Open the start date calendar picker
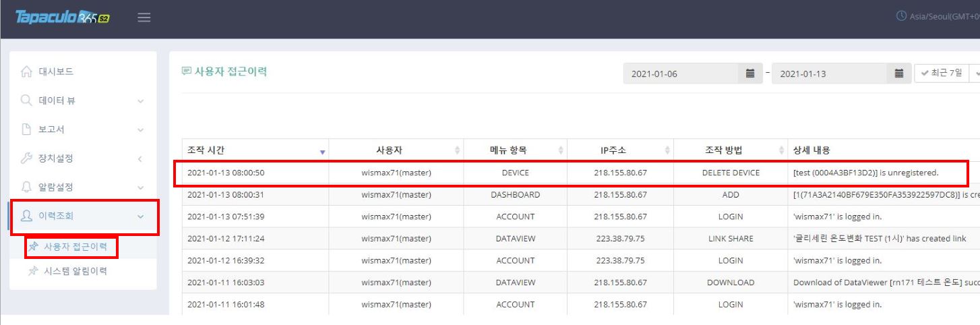Viewport: 980px width, 325px height. coord(750,73)
